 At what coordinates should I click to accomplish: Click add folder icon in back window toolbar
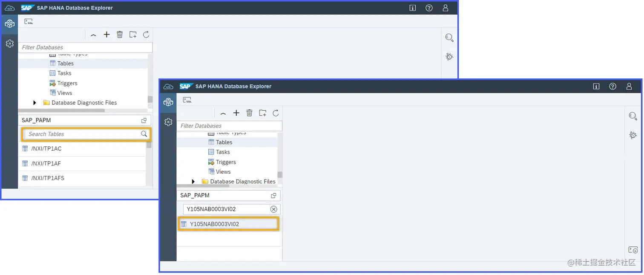click(133, 34)
